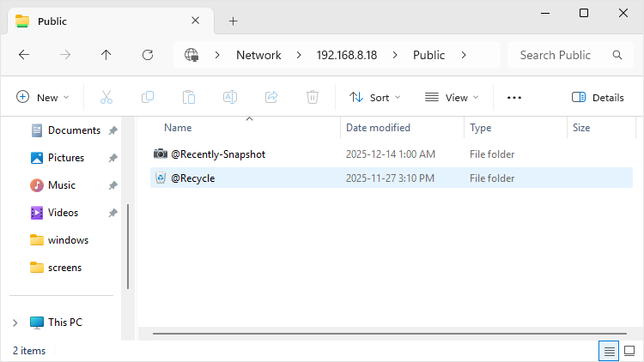
Task: Open the New dropdown menu
Action: tap(42, 97)
